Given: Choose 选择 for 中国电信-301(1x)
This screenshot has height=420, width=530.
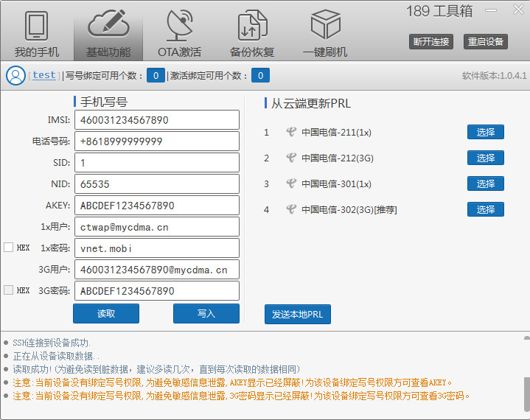Looking at the screenshot, I should [485, 183].
